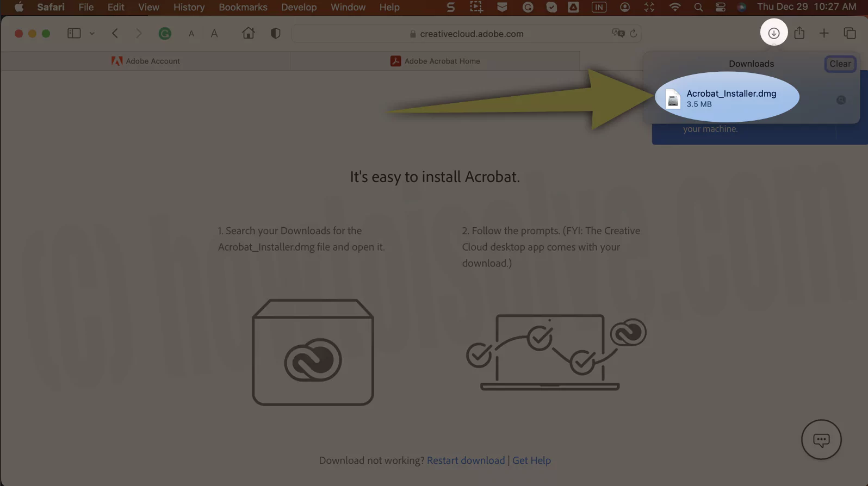Increase text size with large A
This screenshot has height=486, width=868.
(214, 34)
